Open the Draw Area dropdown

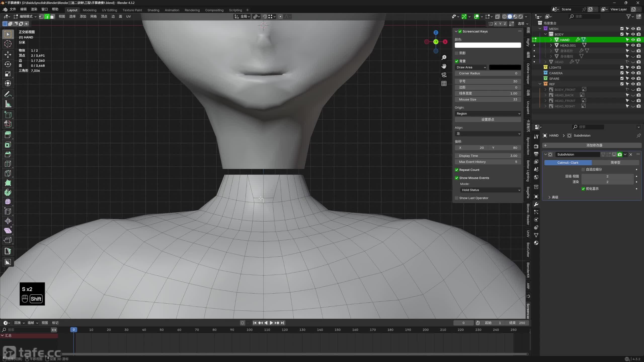click(x=471, y=67)
